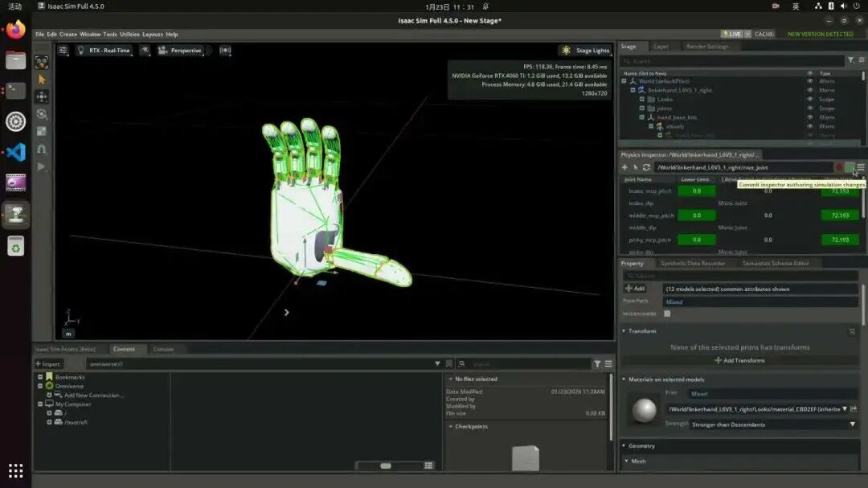Click the Import button in Content panel

pyautogui.click(x=48, y=364)
